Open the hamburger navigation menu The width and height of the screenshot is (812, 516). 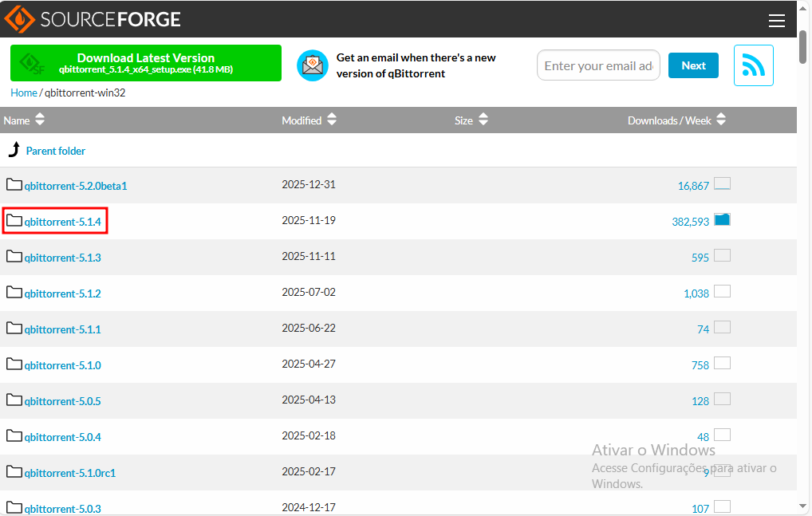[776, 20]
